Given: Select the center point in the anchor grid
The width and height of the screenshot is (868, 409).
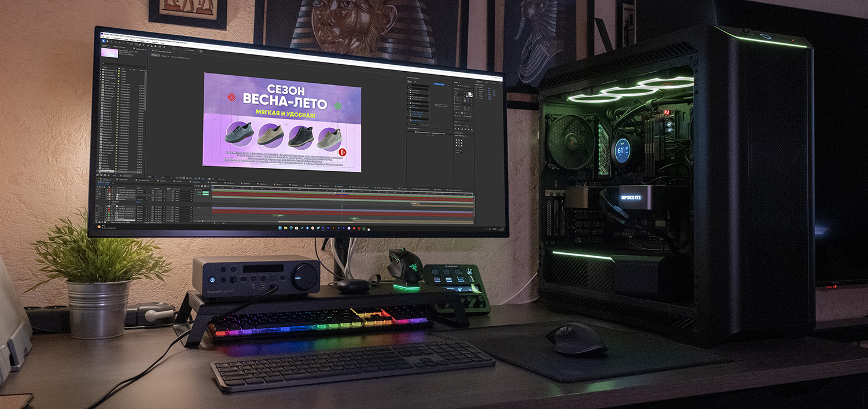Looking at the screenshot, I should click(459, 143).
